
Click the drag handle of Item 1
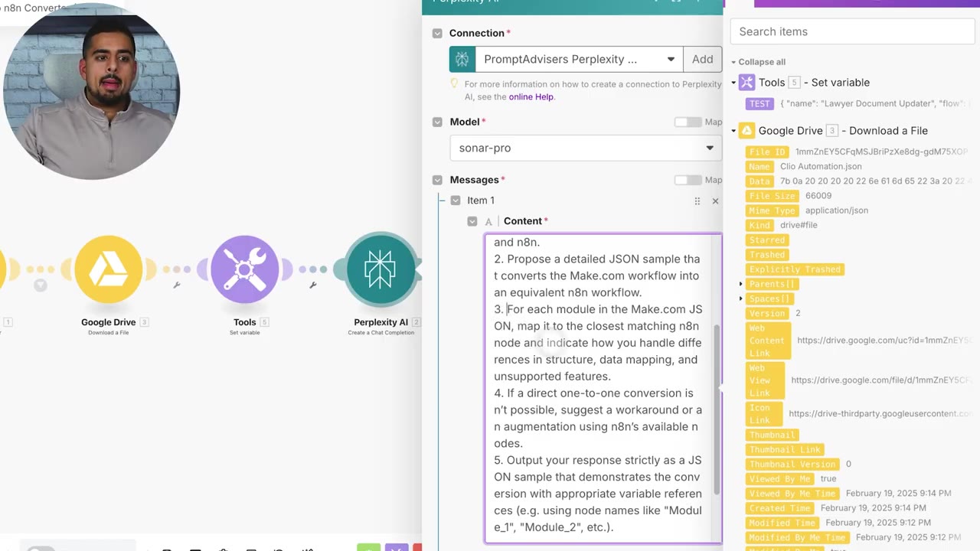click(x=697, y=201)
